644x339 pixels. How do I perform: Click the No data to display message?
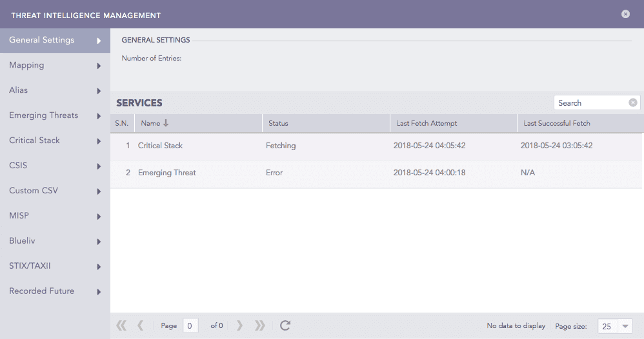click(516, 326)
